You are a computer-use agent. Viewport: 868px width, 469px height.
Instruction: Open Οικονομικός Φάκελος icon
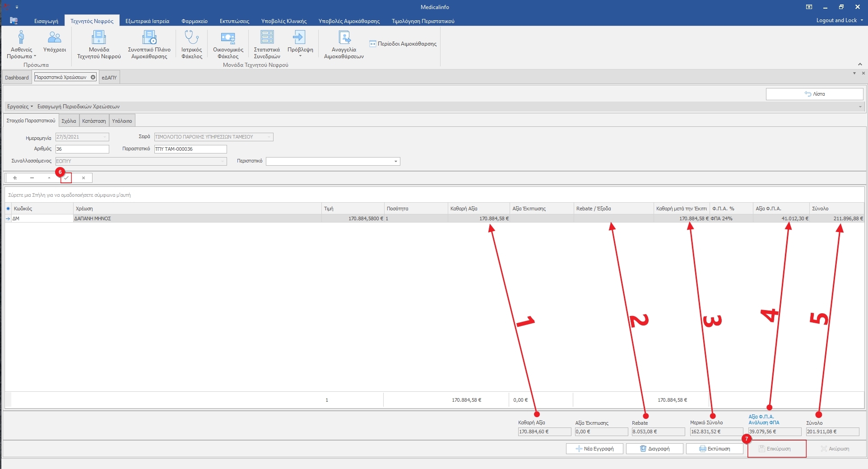[x=228, y=38]
